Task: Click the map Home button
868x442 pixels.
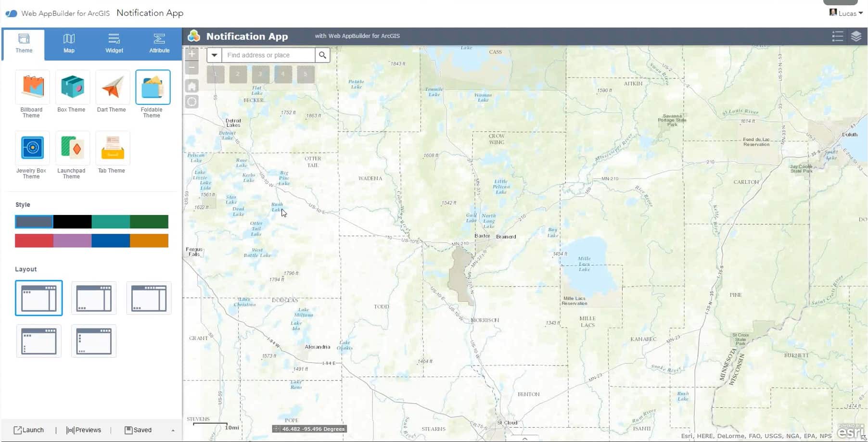Action: coord(192,86)
